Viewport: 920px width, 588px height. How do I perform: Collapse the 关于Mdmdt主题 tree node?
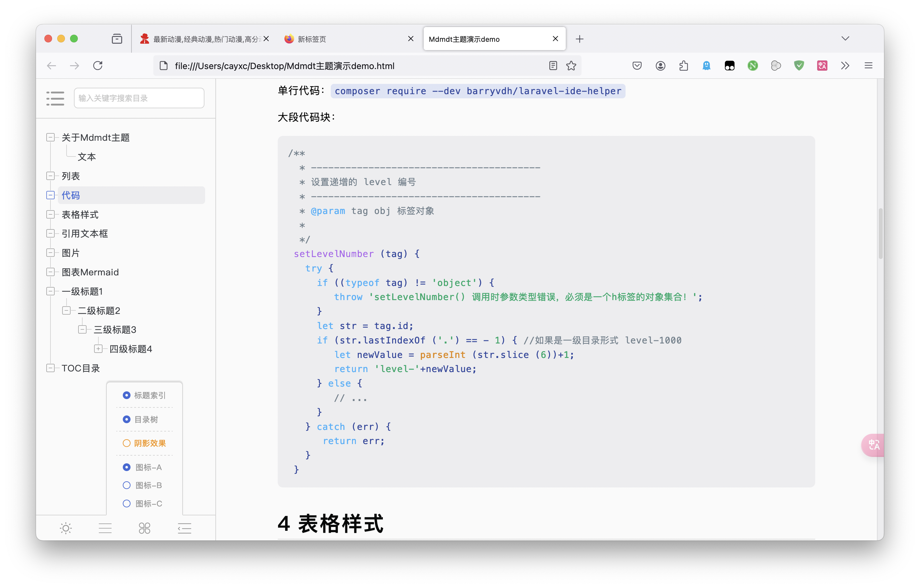(50, 137)
